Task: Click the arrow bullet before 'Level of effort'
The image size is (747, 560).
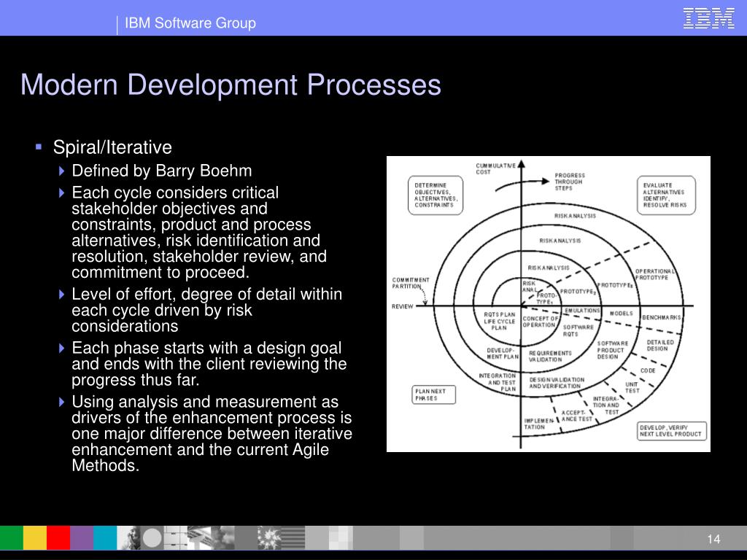Action: point(61,294)
